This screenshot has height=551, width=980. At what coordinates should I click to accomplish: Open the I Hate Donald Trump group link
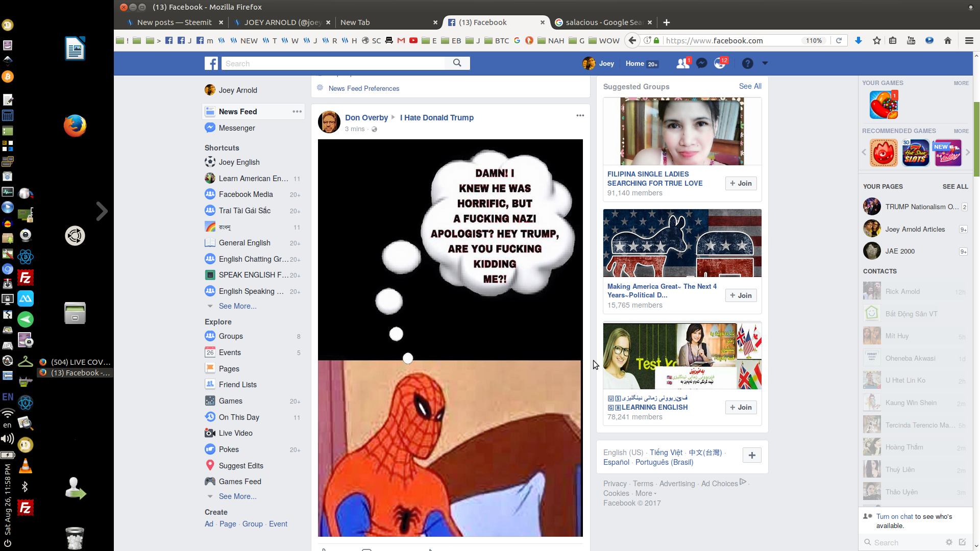click(436, 117)
